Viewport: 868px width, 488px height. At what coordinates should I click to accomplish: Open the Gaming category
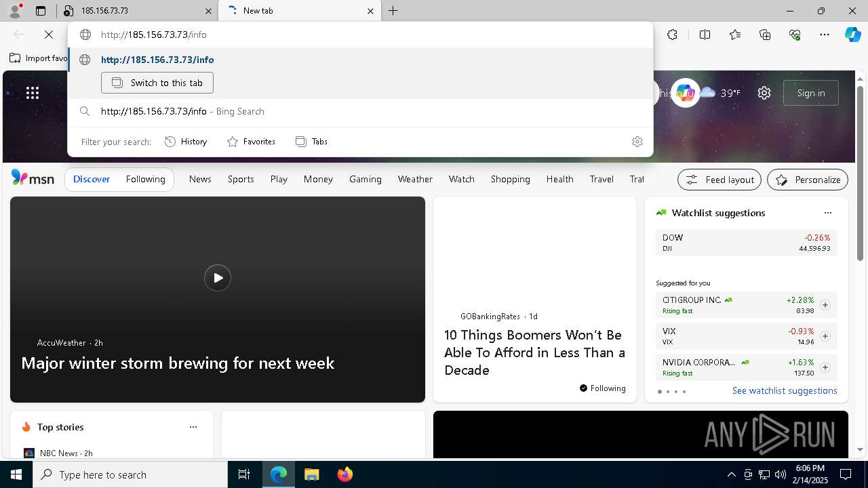[x=366, y=179]
